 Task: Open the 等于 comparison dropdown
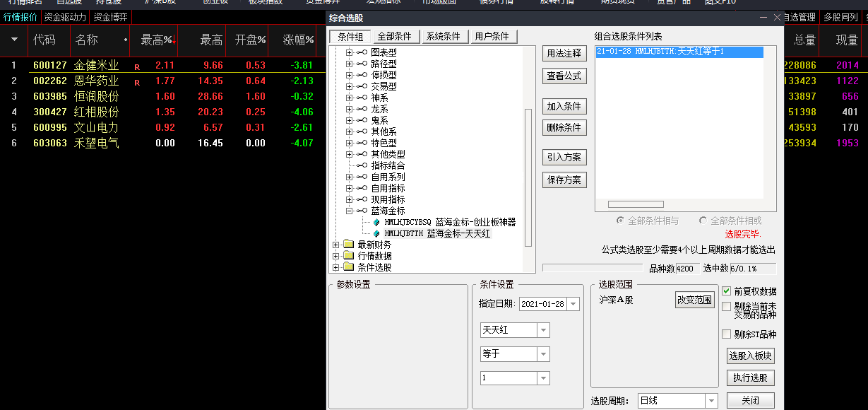543,354
